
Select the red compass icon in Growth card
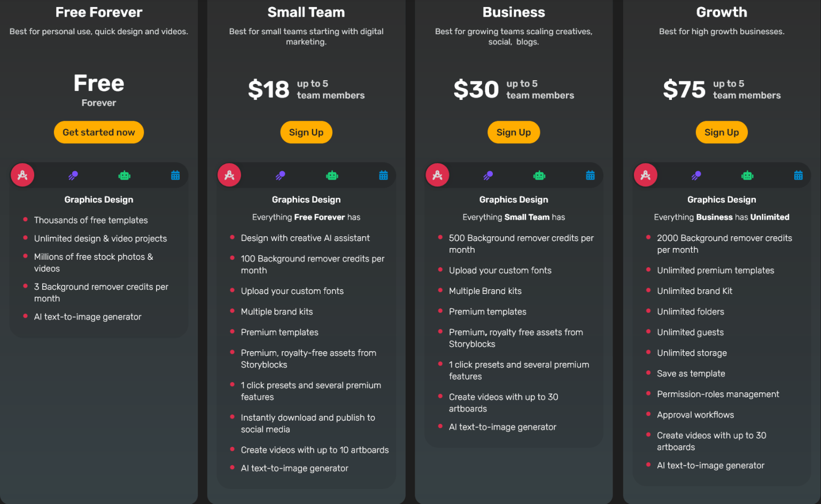645,175
